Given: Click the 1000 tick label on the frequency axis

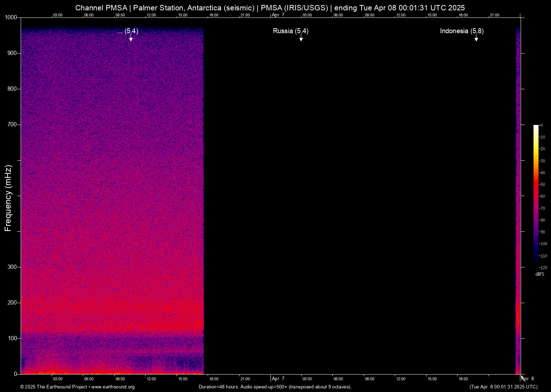Looking at the screenshot, I should [x=11, y=17].
